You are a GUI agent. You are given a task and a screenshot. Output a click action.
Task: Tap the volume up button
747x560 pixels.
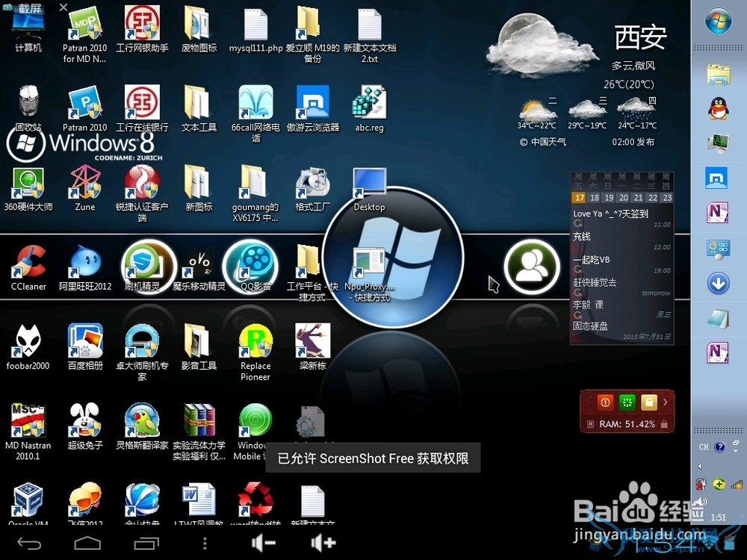pos(323,543)
